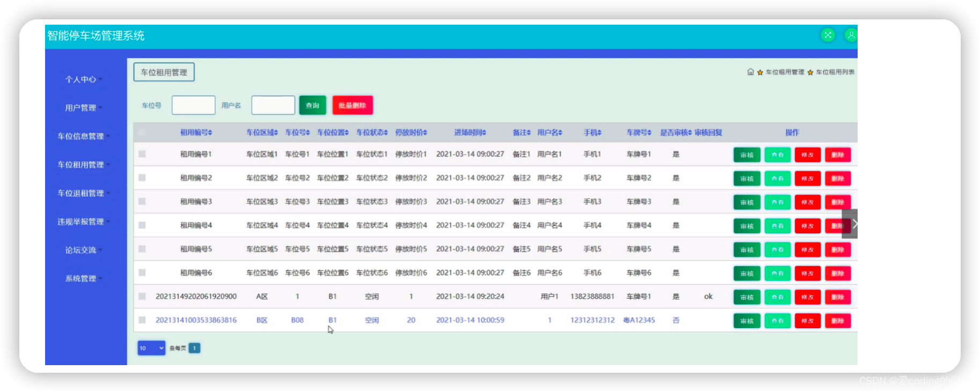Sort table by 车位位置 column

coord(333,133)
